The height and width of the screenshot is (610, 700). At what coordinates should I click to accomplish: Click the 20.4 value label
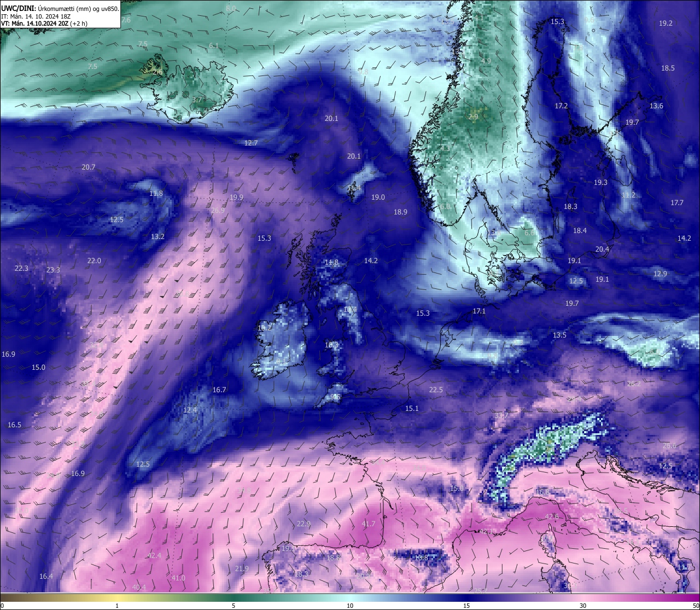[602, 248]
